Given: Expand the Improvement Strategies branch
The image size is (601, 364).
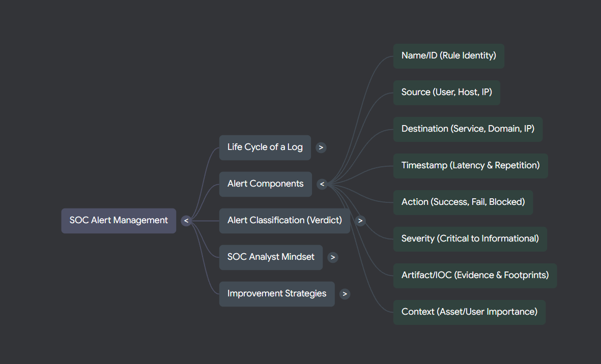Looking at the screenshot, I should [345, 294].
